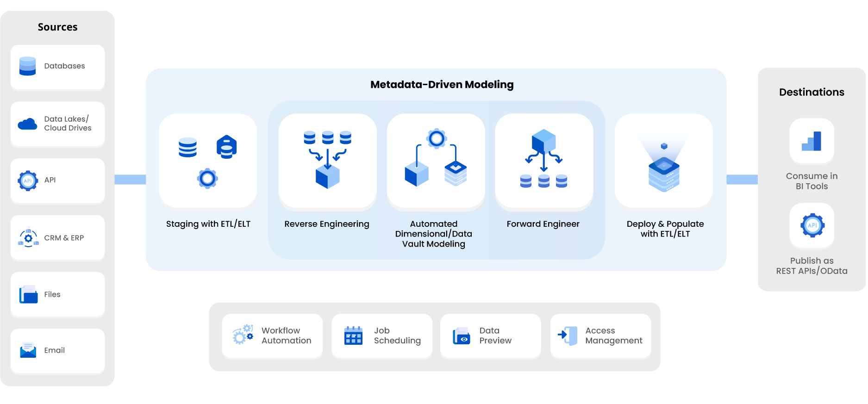Open the Forward Engineer tile
Screen dimensions: 868x404
(543, 161)
